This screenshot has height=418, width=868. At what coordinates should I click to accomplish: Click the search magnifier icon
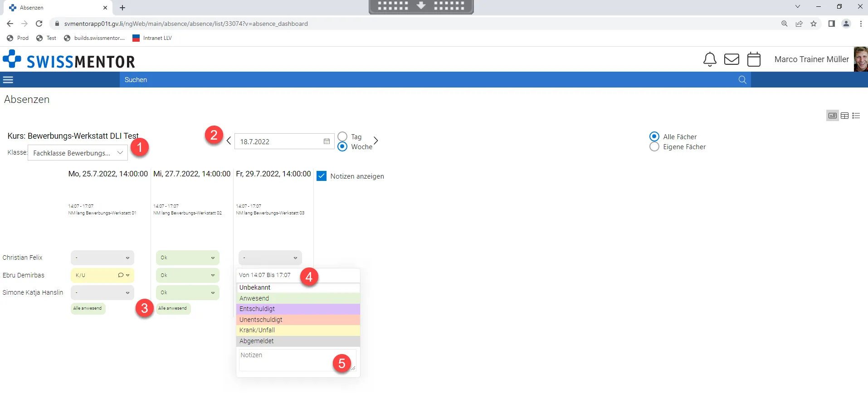click(x=742, y=80)
